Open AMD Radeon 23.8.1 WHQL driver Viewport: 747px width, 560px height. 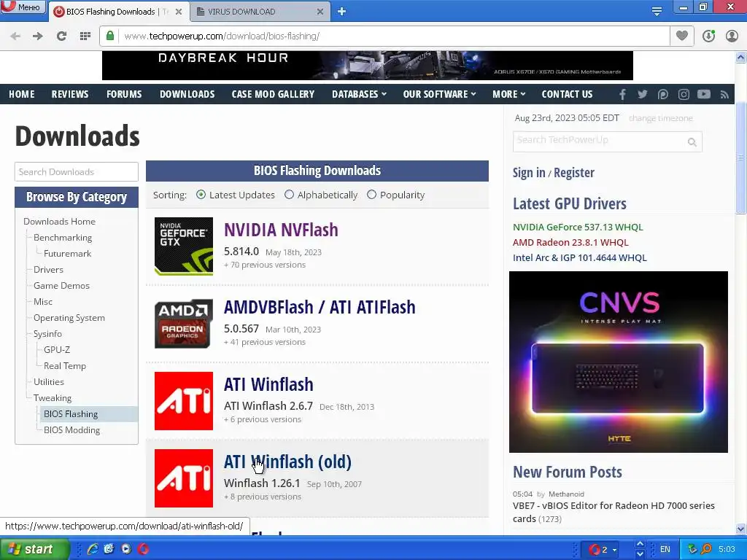570,242
